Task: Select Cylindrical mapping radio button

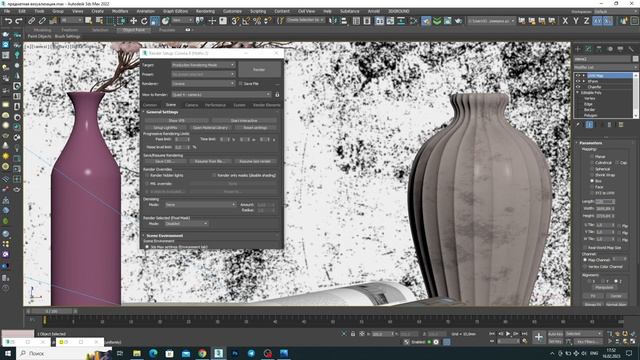Action: (592, 162)
